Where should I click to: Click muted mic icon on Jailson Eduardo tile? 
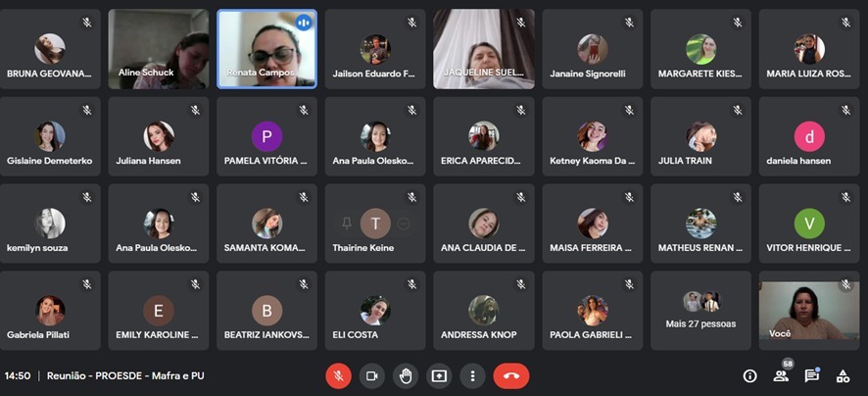click(411, 23)
